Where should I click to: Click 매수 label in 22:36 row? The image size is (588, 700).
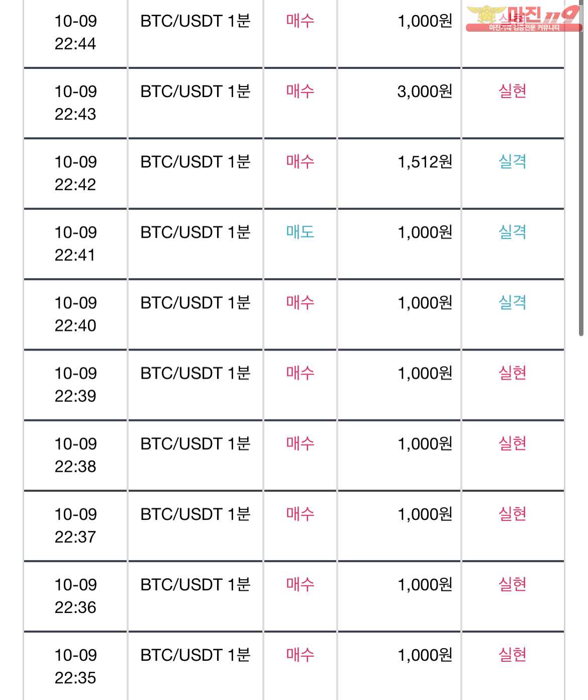[x=300, y=584]
